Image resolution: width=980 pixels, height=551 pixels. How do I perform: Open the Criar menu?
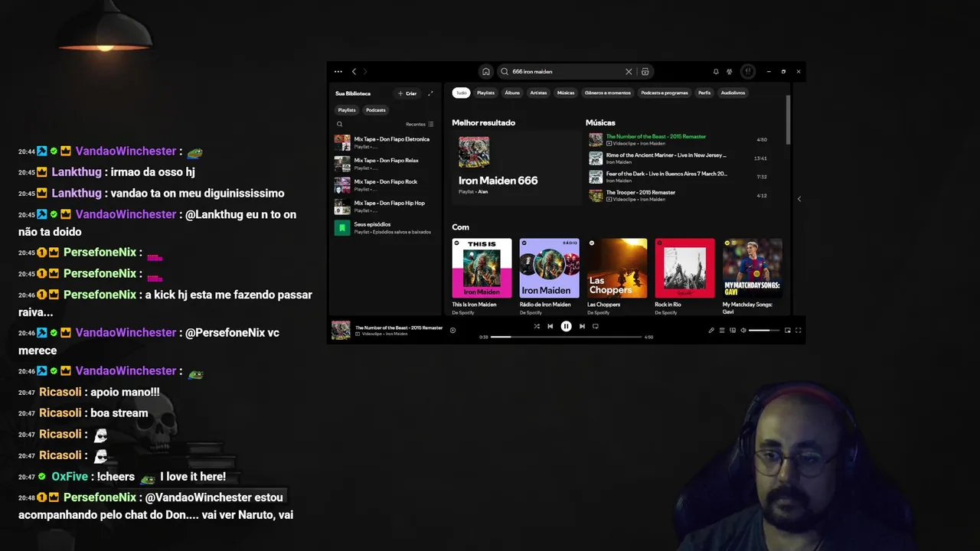[407, 93]
